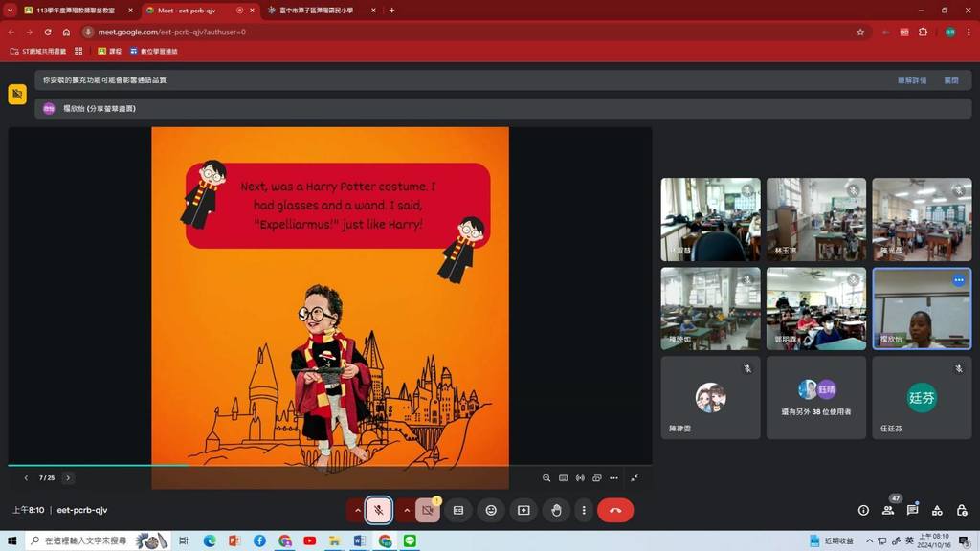This screenshot has width=980, height=551.
Task: Open the tab search dropdown
Action: click(x=10, y=11)
